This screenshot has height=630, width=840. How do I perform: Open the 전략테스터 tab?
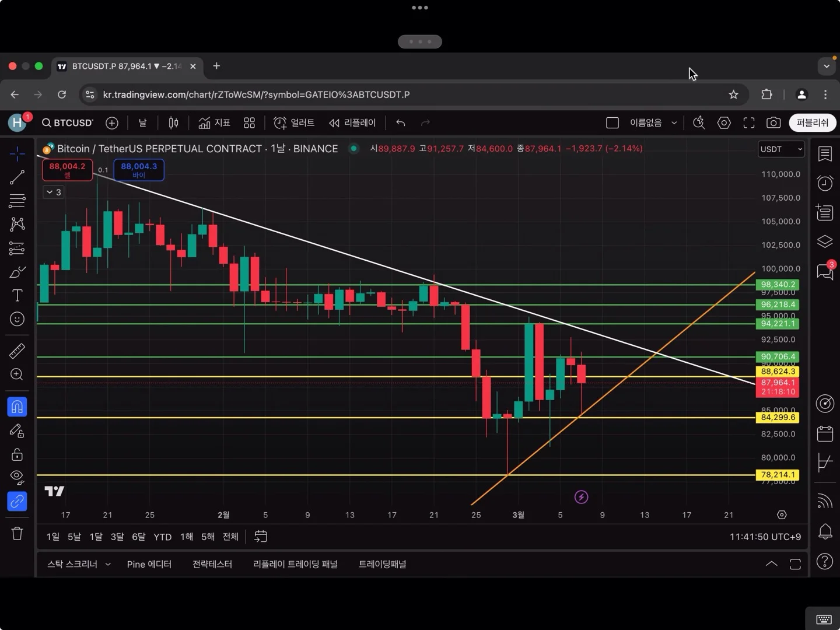coord(212,564)
